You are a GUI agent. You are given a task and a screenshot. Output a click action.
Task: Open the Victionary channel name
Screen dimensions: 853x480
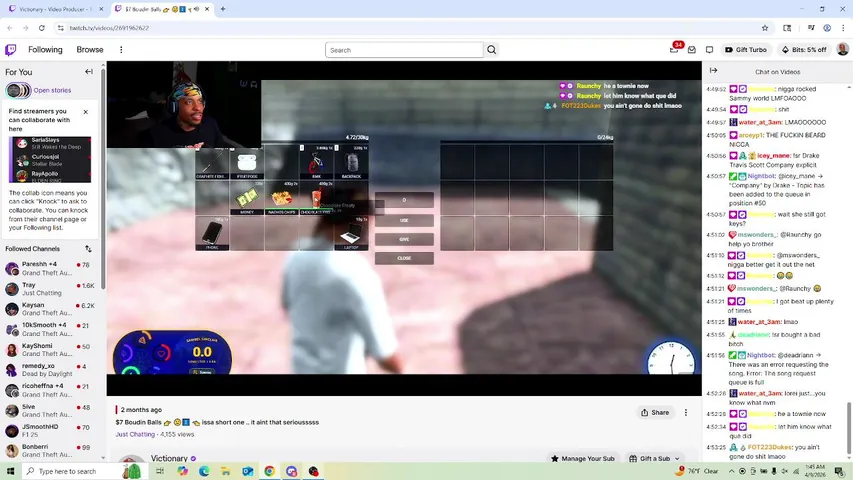pos(169,458)
